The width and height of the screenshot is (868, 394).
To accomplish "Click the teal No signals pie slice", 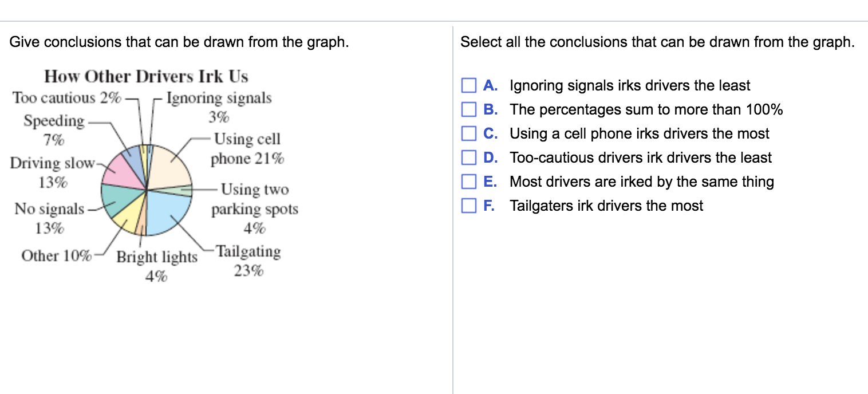I will coord(119,199).
